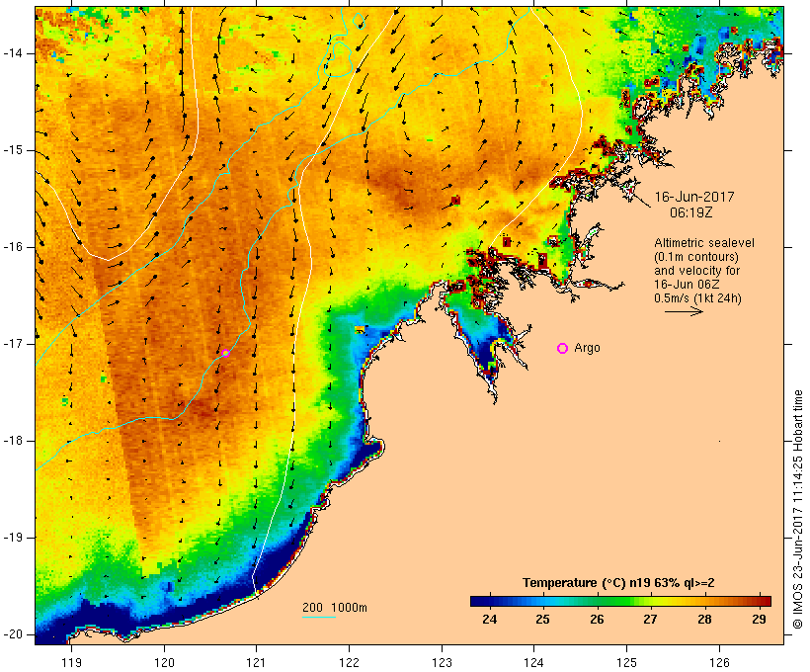The image size is (810, 672).
Task: Click colorbar tick label '27'
Action: (650, 619)
